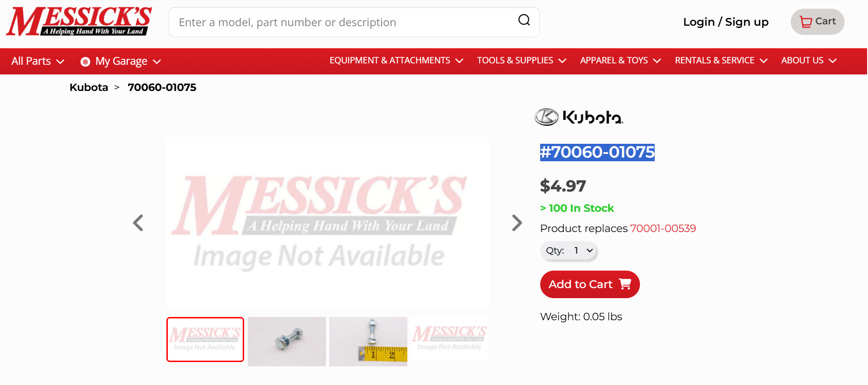Click the Kubota brand logo
This screenshot has width=868, height=385.
coord(579,117)
